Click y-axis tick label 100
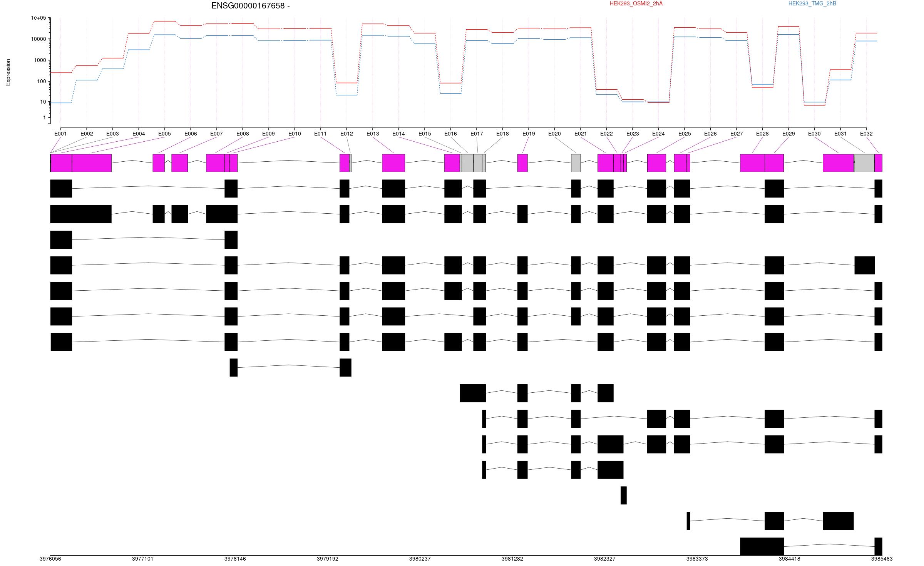Viewport: 924px width, 566px height. (x=42, y=81)
